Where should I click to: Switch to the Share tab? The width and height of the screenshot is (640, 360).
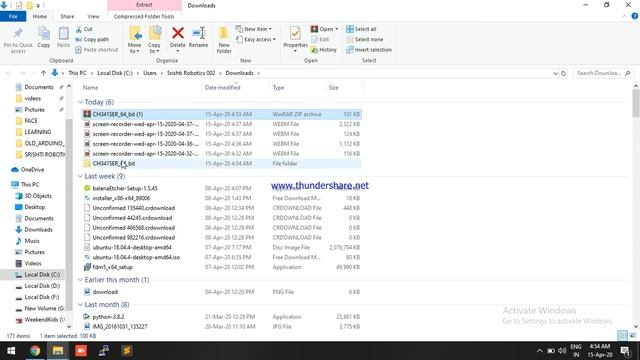coord(67,16)
